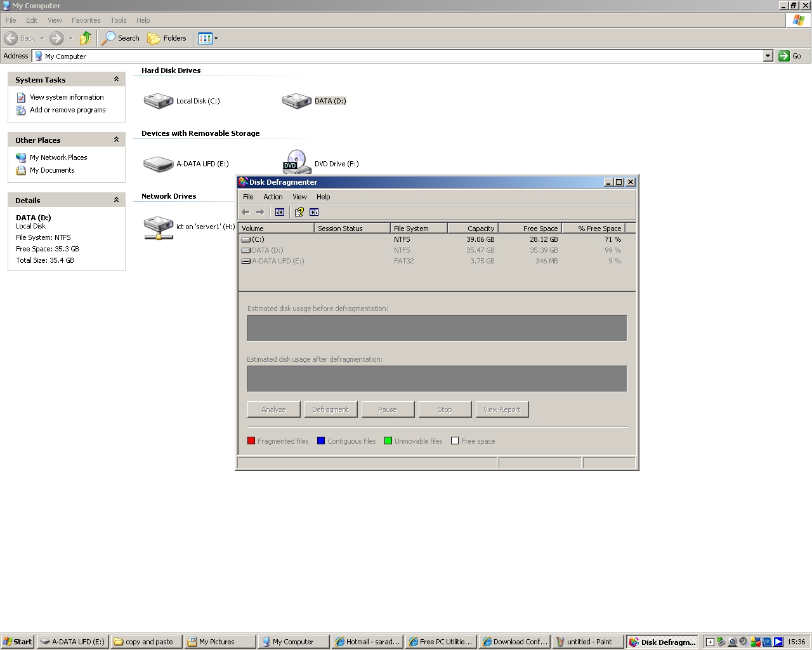This screenshot has width=812, height=650.
Task: Click the Show/Hide Console Tree toolbar icon
Action: [x=281, y=212]
